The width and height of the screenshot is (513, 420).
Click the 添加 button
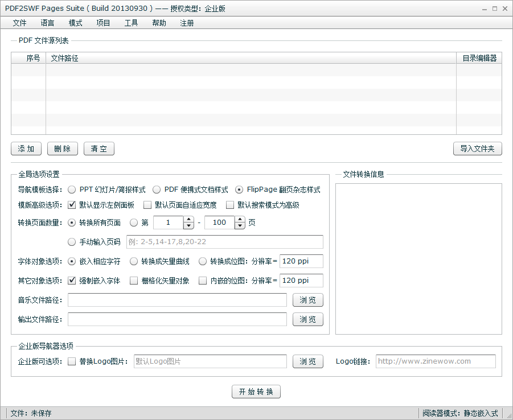pos(26,149)
